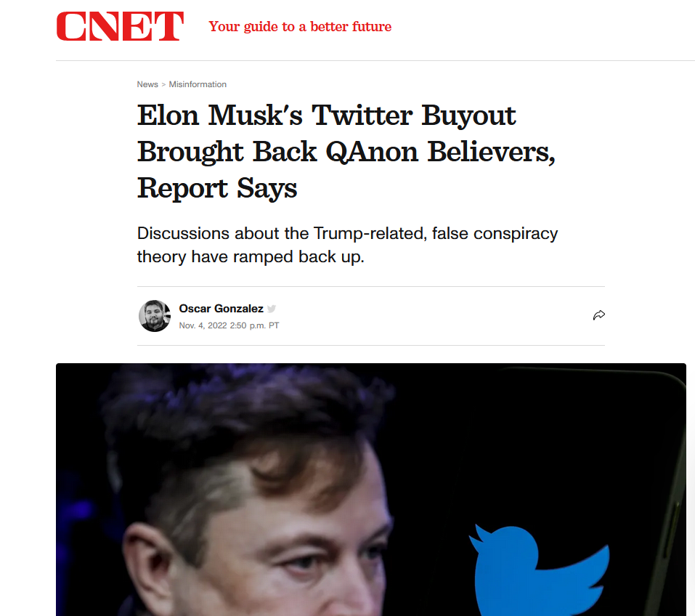This screenshot has width=695, height=616.
Task: Open the News breadcrumb link
Action: click(147, 84)
